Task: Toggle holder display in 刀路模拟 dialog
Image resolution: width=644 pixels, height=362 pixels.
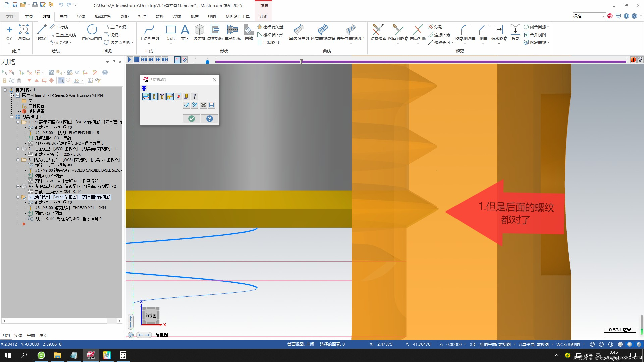Action: [162, 97]
